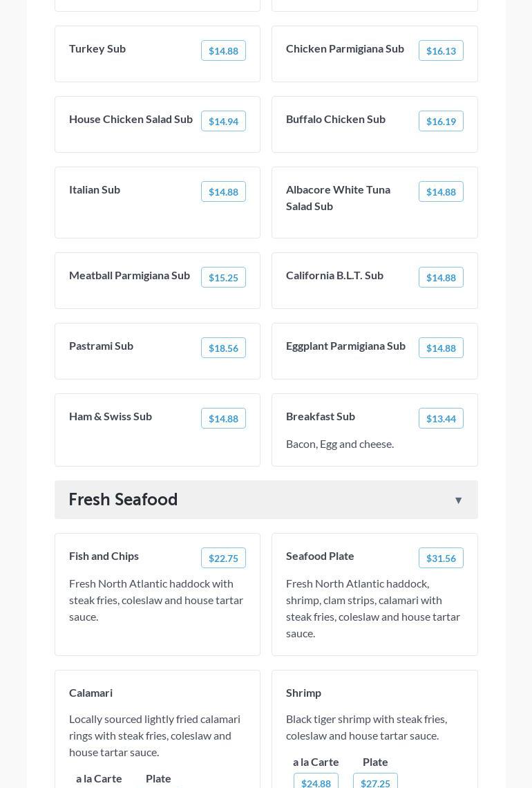Choose Buffalo Chicken Sub $16.19 price

coord(441,121)
